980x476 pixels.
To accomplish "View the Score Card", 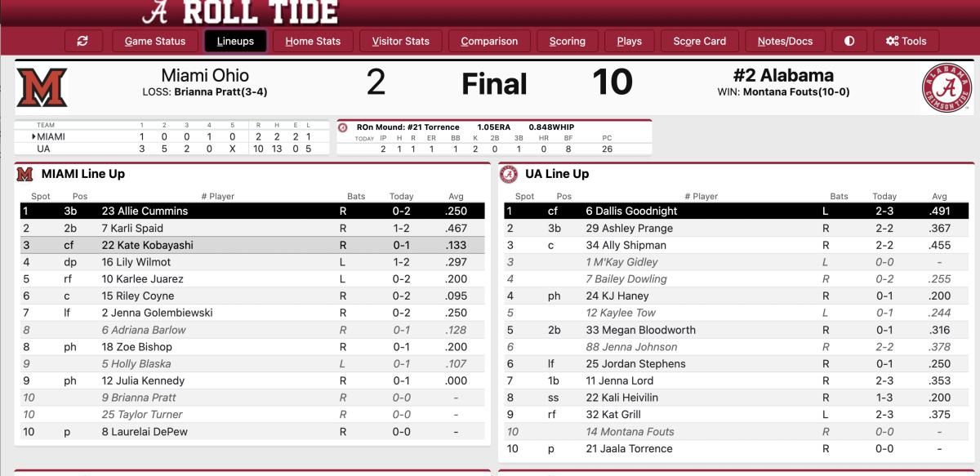I will [700, 41].
